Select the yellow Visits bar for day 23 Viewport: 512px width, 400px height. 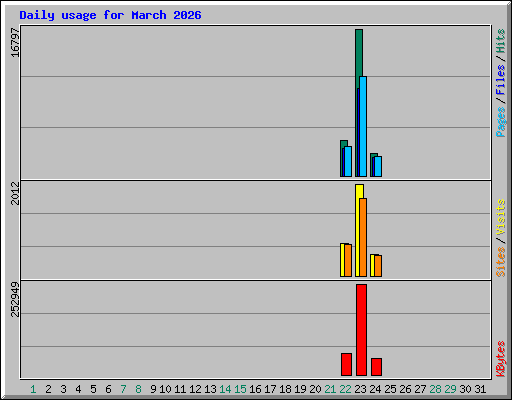(x=358, y=230)
